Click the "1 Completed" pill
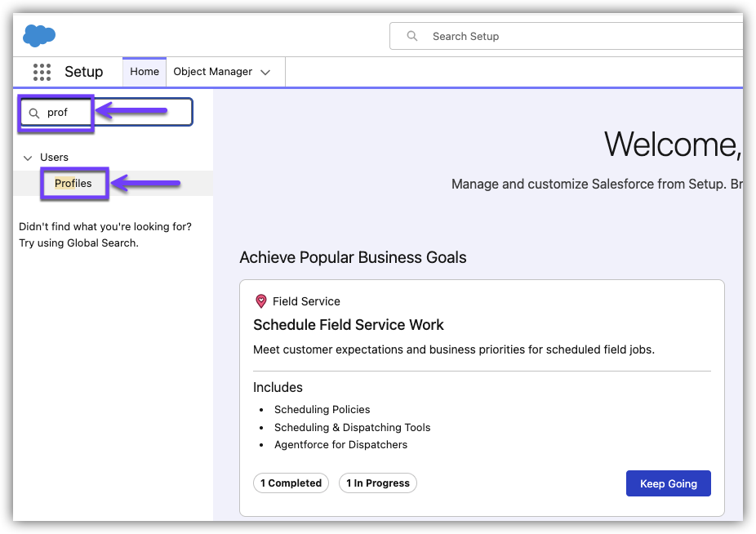 pyautogui.click(x=291, y=483)
